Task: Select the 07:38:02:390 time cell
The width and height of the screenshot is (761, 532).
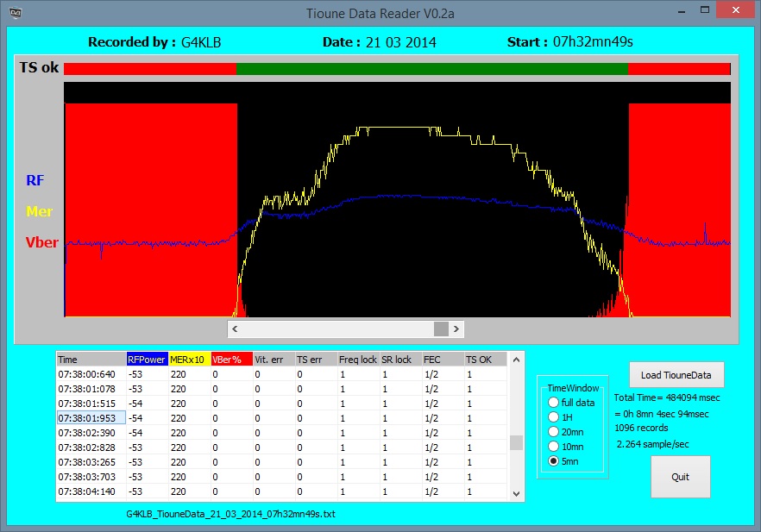Action: click(x=91, y=433)
